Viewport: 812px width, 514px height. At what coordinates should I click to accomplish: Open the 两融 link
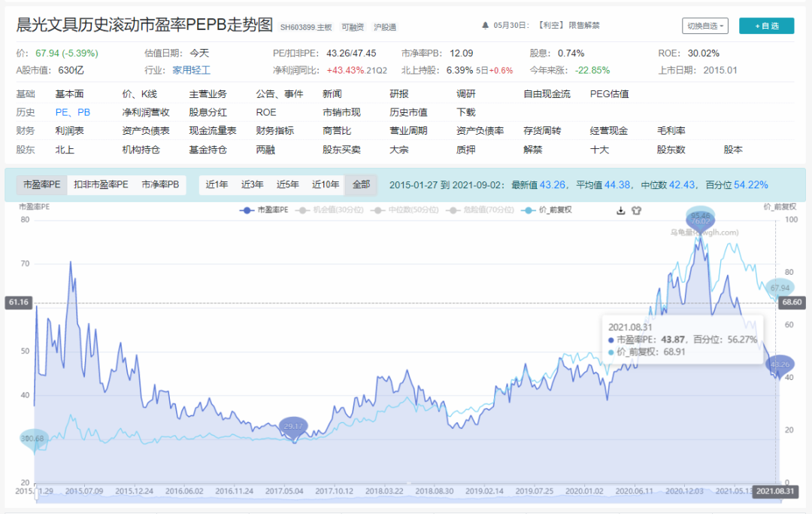[265, 150]
